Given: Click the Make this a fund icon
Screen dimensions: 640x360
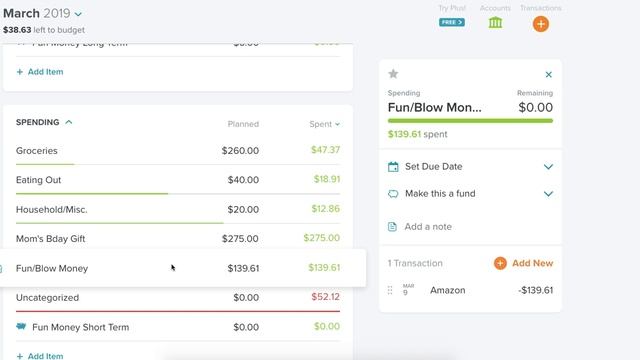Looking at the screenshot, I should (x=393, y=193).
